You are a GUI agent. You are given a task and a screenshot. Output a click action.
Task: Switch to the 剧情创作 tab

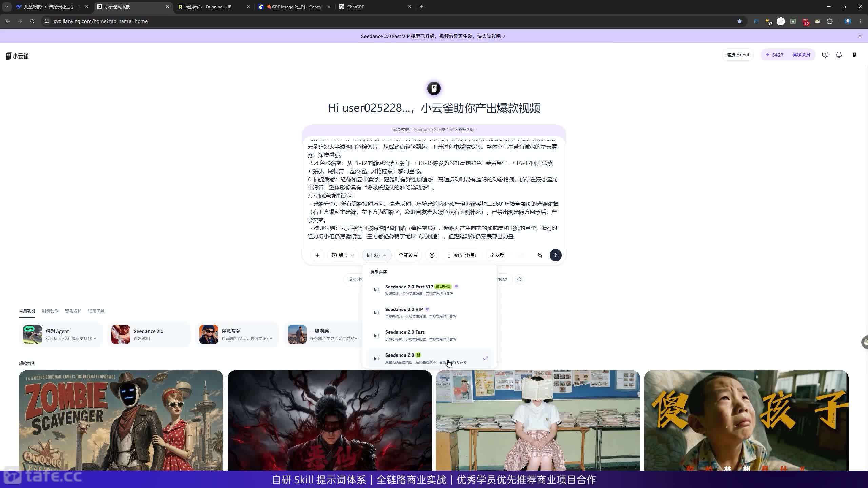(50, 311)
